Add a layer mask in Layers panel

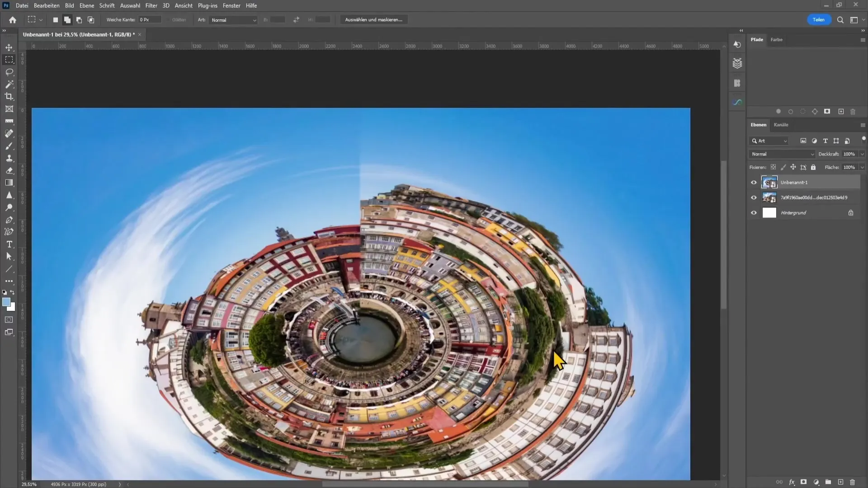pyautogui.click(x=803, y=482)
